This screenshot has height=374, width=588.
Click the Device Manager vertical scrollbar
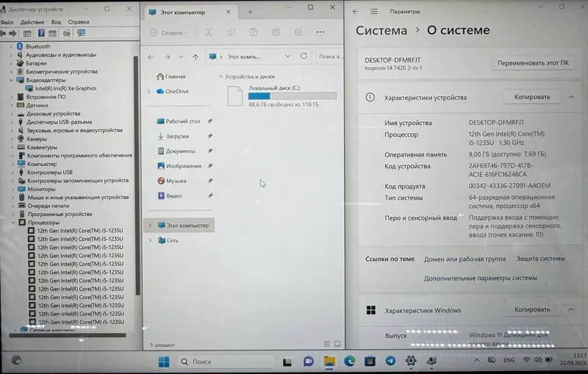point(137,176)
